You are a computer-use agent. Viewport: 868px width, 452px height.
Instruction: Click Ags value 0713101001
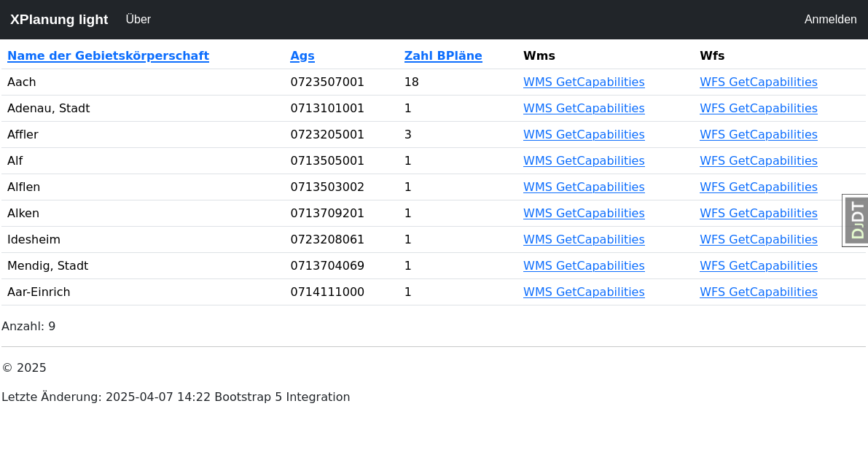pos(327,108)
